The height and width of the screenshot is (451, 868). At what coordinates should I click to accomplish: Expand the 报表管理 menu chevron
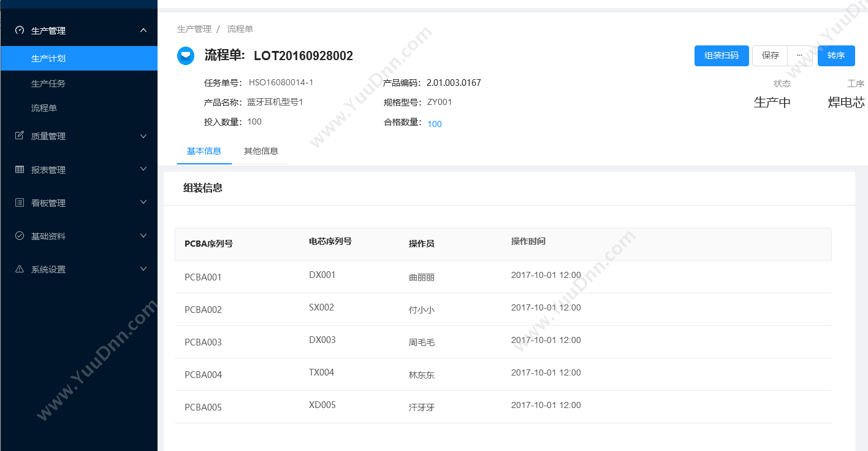tap(143, 169)
